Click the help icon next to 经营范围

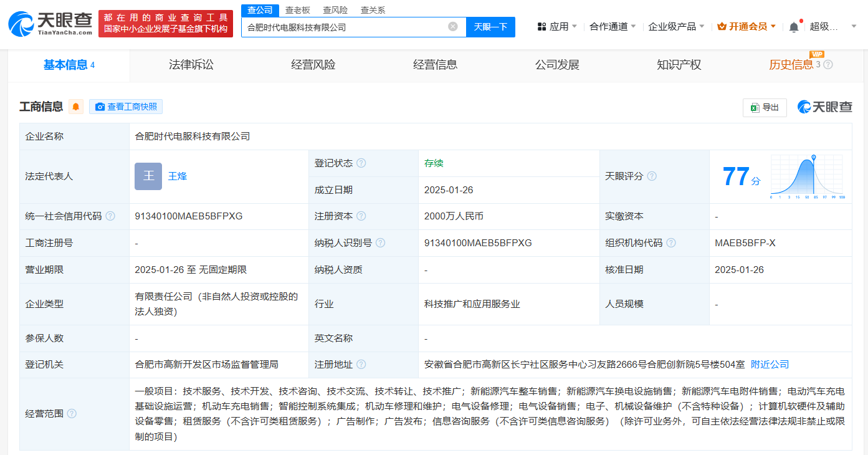click(x=72, y=414)
